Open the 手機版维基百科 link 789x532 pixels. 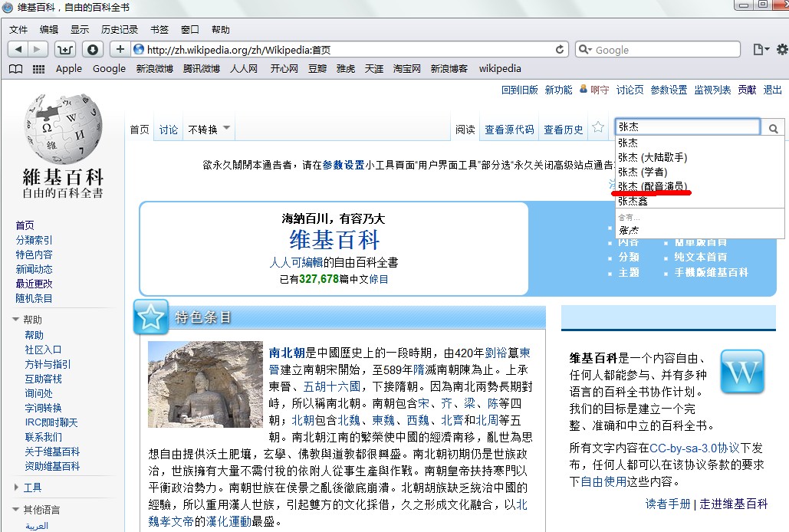pos(711,273)
